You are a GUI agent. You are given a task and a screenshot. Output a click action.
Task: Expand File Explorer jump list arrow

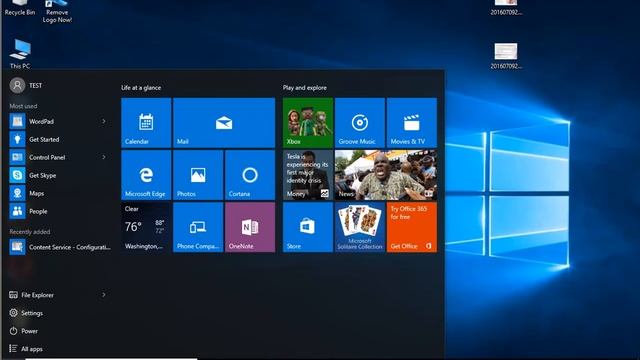(104, 295)
